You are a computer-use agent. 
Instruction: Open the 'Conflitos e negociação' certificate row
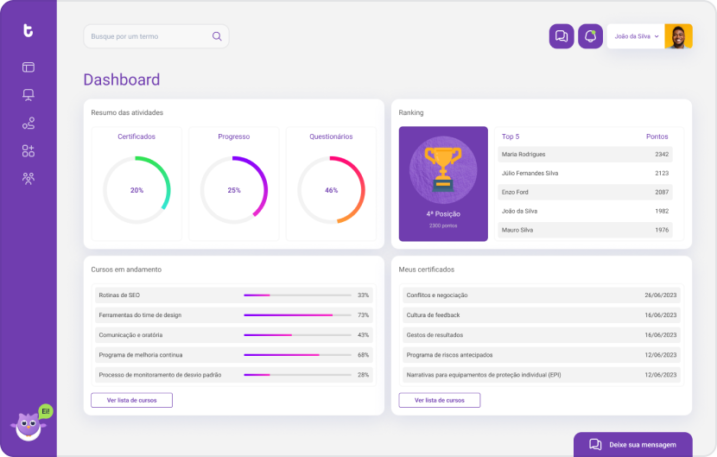[539, 295]
